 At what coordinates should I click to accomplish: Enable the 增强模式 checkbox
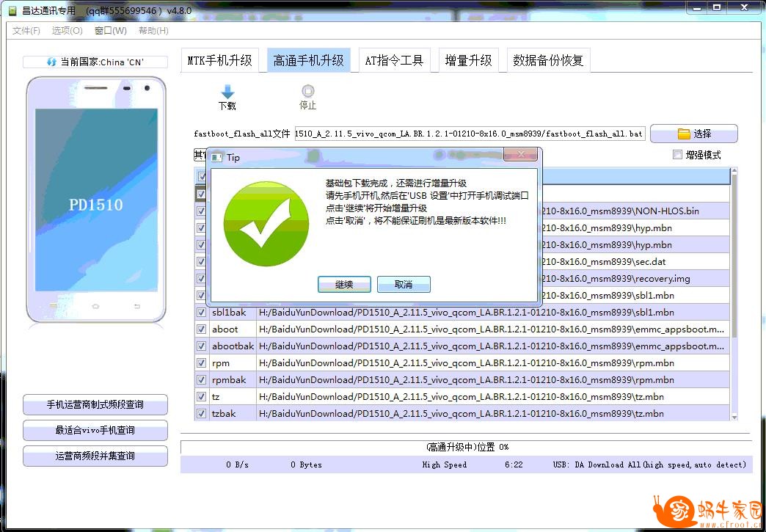677,155
